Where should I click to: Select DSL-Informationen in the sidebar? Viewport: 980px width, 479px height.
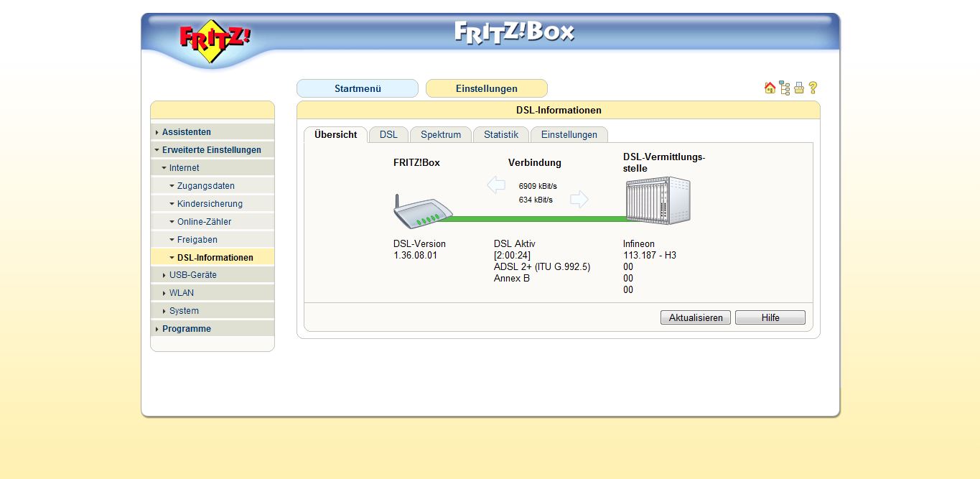click(x=213, y=258)
